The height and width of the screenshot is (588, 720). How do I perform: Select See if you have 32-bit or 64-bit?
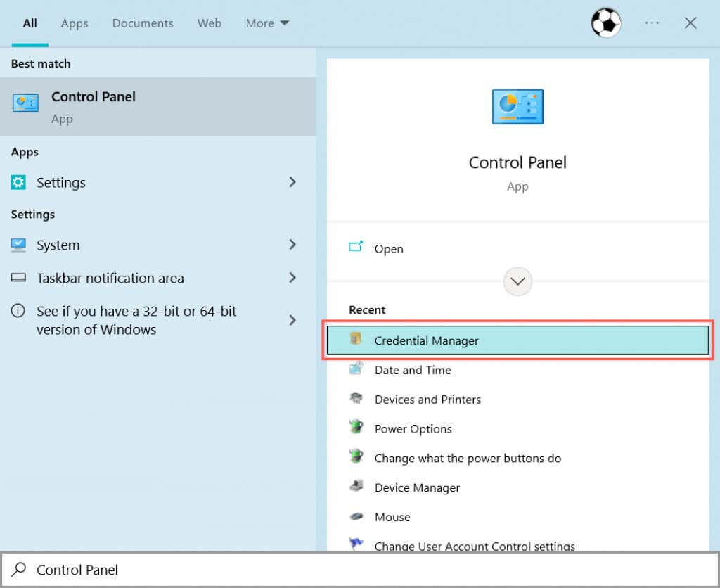158,320
